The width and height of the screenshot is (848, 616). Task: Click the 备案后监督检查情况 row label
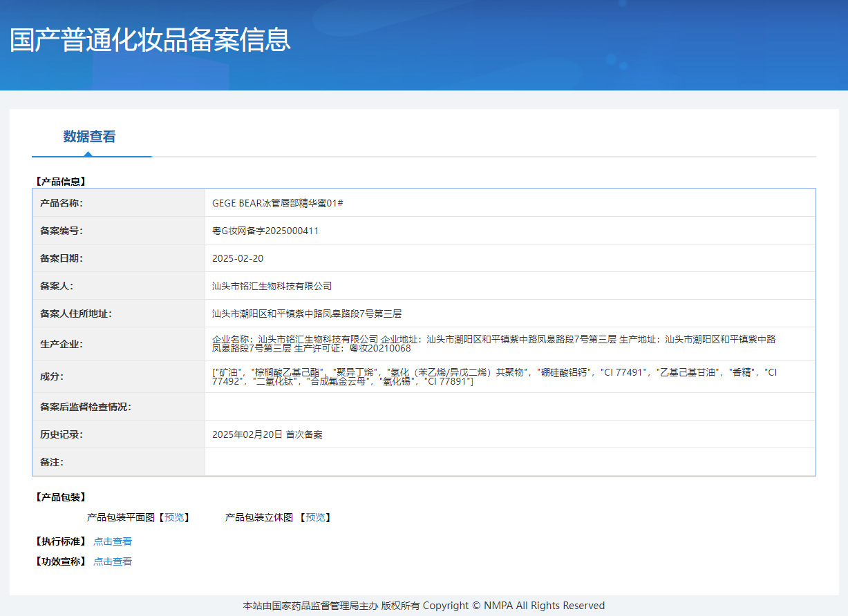[x=86, y=407]
